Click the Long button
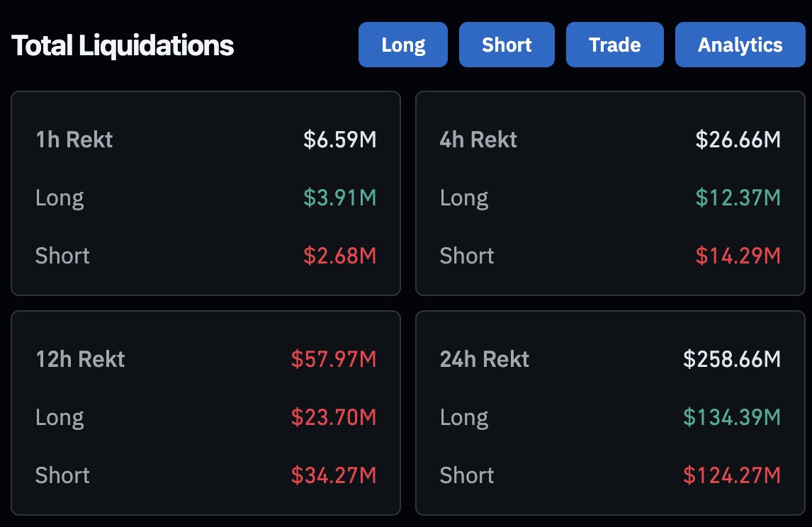Screen dimensions: 812x527 (x=403, y=45)
